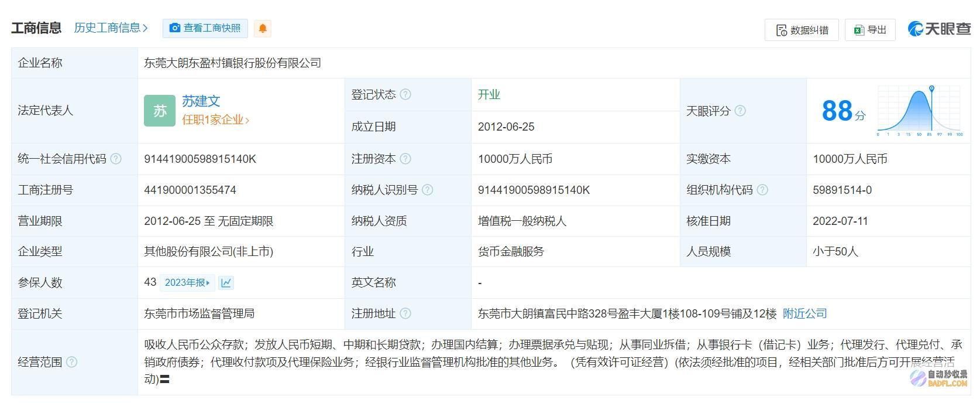The width and height of the screenshot is (980, 403).
Task: Select insured count 43 value
Action: point(150,282)
